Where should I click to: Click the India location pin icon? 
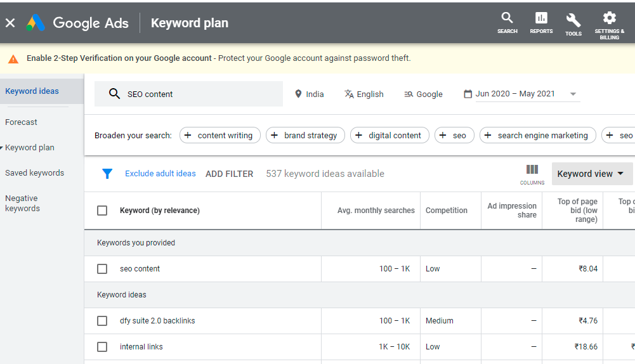point(298,94)
